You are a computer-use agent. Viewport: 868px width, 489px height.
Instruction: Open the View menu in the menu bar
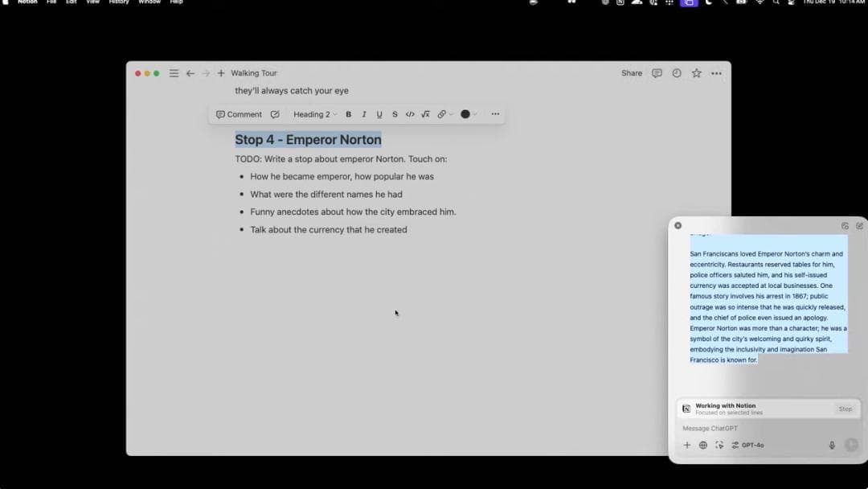[x=93, y=2]
